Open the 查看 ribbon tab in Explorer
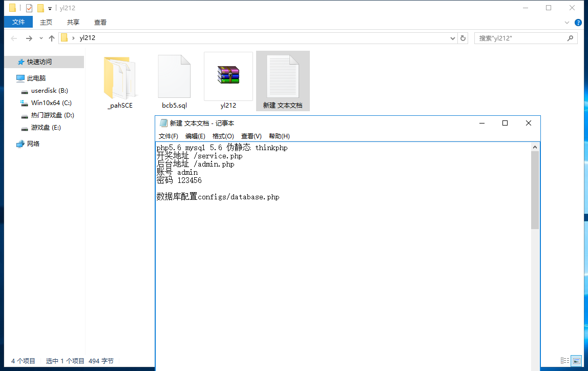 point(100,23)
